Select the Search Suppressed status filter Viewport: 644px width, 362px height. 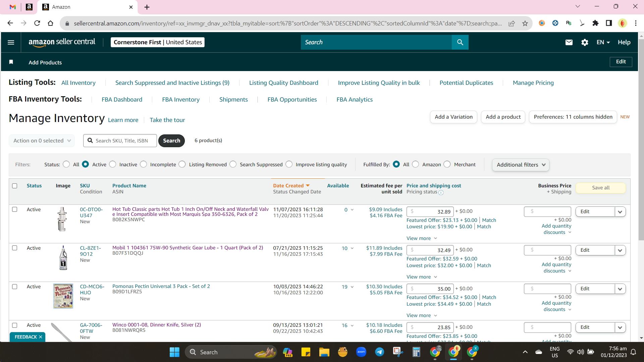point(233,164)
